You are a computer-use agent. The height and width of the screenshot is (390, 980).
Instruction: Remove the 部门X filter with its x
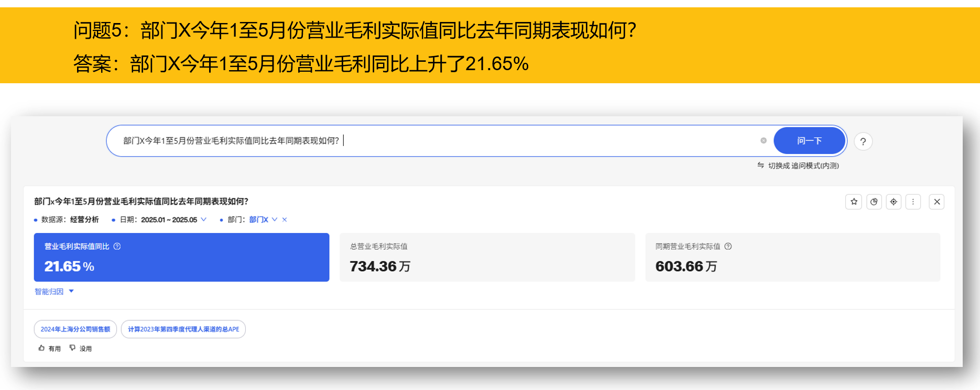click(x=285, y=219)
